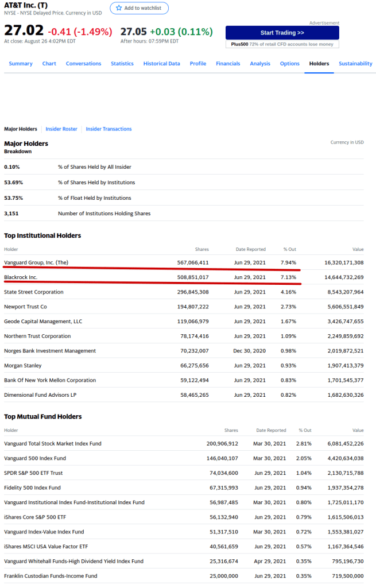Switch to the Chart tab

tap(49, 64)
